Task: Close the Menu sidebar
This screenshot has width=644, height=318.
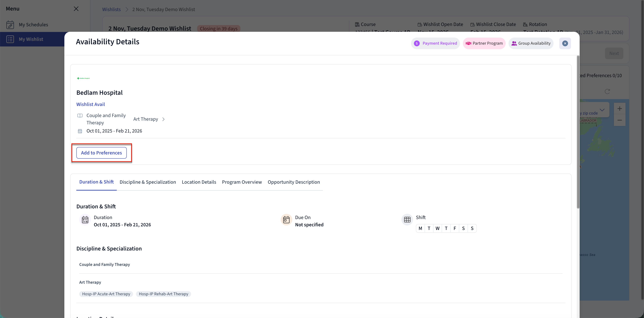Action: [76, 9]
